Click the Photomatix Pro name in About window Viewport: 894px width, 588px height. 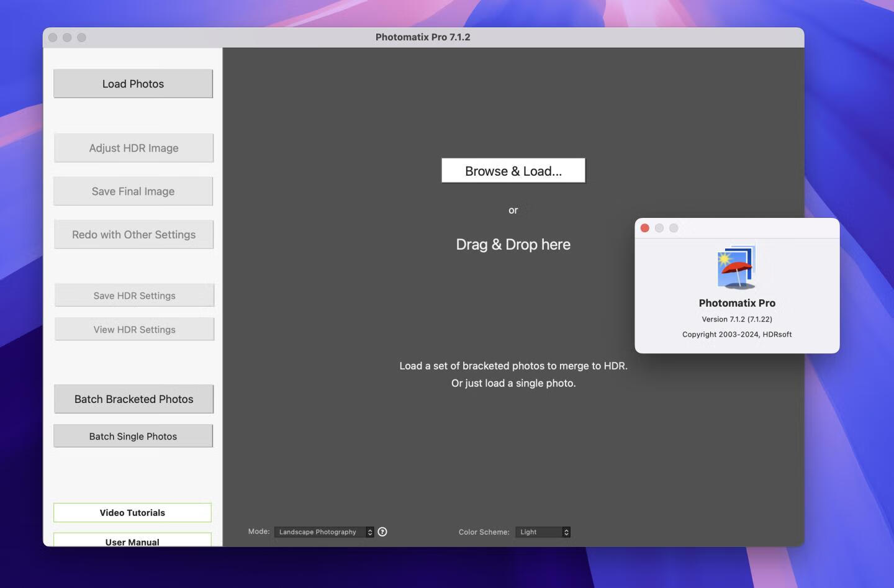(x=737, y=303)
